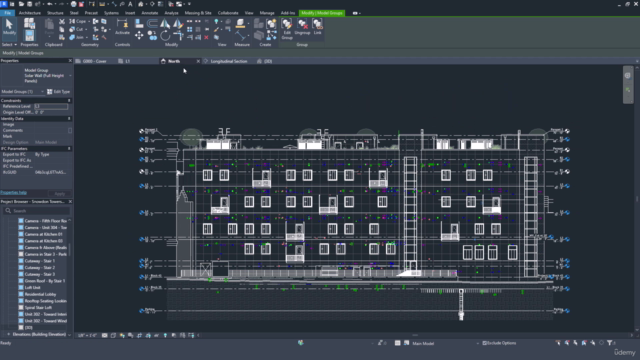This screenshot has width=640, height=360.
Task: Select the Mirror - Draw Axis tool
Action: [178, 23]
